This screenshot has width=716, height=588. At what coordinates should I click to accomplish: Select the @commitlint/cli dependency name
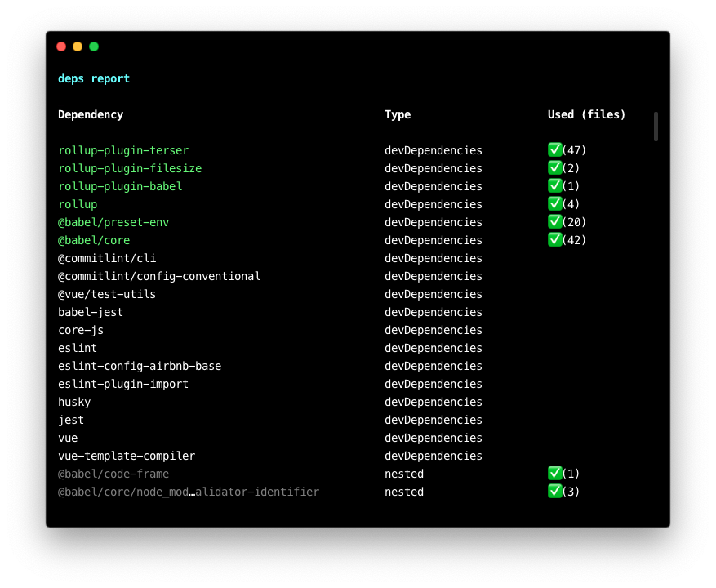107,258
